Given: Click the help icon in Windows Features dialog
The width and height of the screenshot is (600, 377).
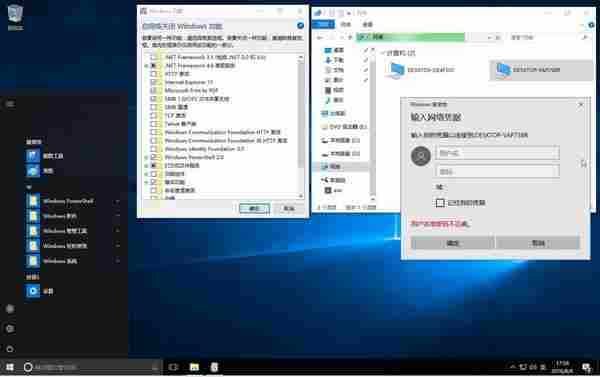Looking at the screenshot, I should click(300, 26).
